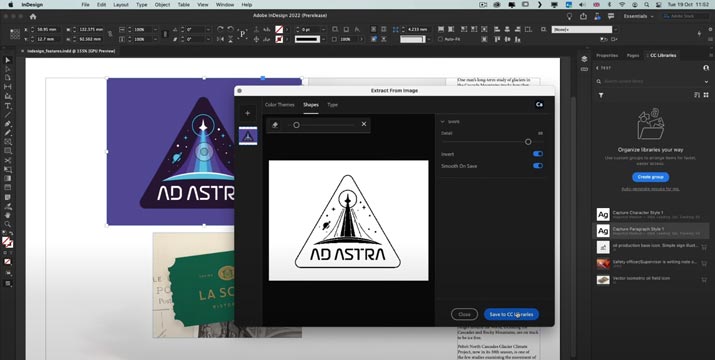Image resolution: width=715 pixels, height=360 pixels.
Task: Click the reference point grid locator
Action: pyautogui.click(x=15, y=34)
